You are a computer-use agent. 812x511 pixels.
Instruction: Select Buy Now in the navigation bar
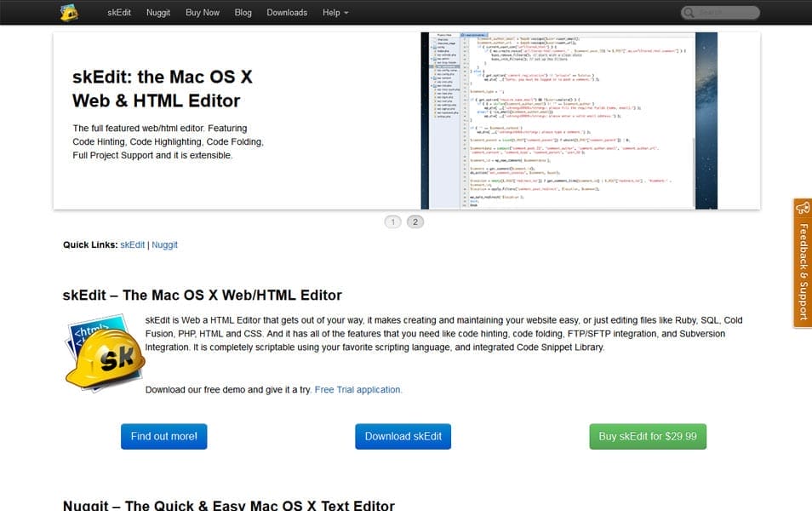(202, 13)
